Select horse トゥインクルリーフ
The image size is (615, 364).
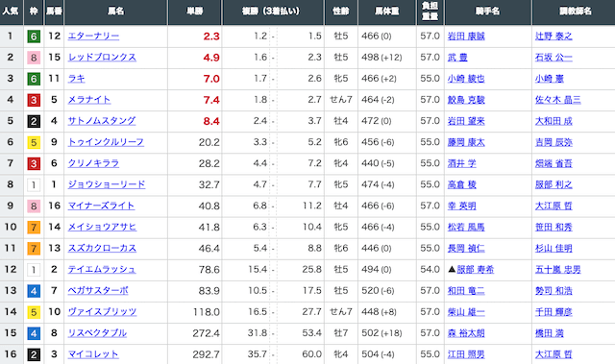click(106, 142)
